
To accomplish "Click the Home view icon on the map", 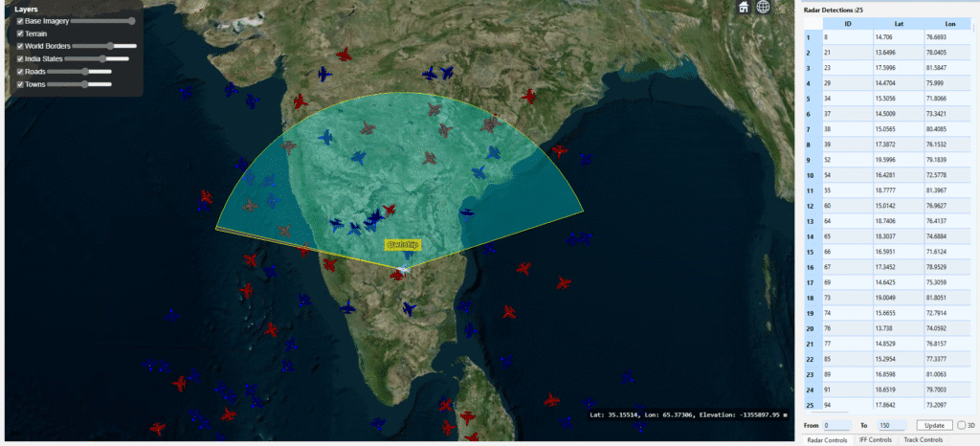I will tap(744, 7).
